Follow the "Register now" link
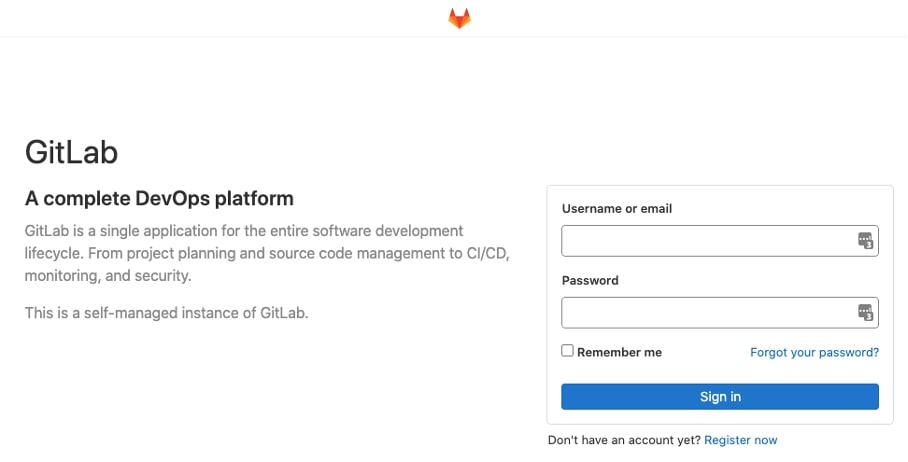Image resolution: width=908 pixels, height=462 pixels. tap(740, 440)
